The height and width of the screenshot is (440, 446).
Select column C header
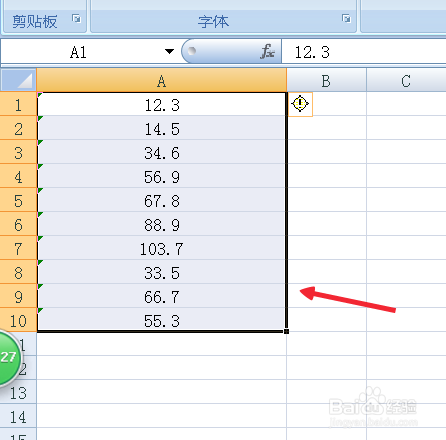point(406,80)
